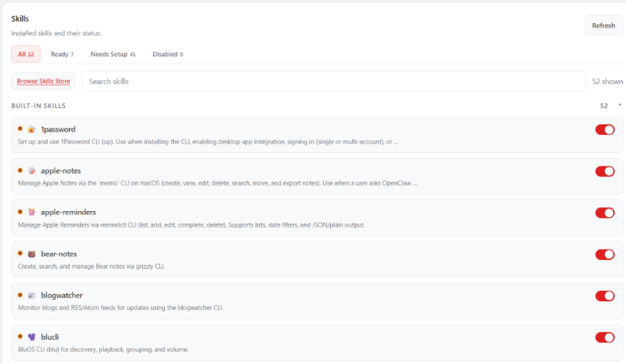The width and height of the screenshot is (626, 364).
Task: Click the Refresh button
Action: pyautogui.click(x=603, y=25)
